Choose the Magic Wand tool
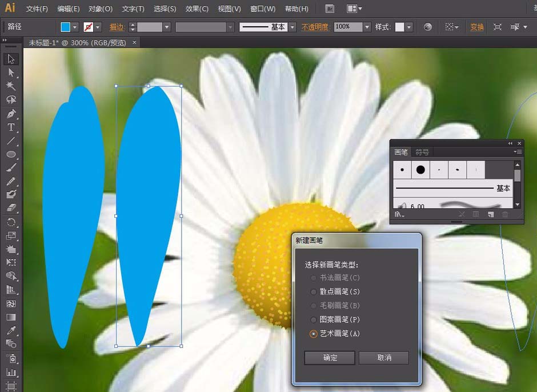Screen dimensions: 537x392 (11, 86)
